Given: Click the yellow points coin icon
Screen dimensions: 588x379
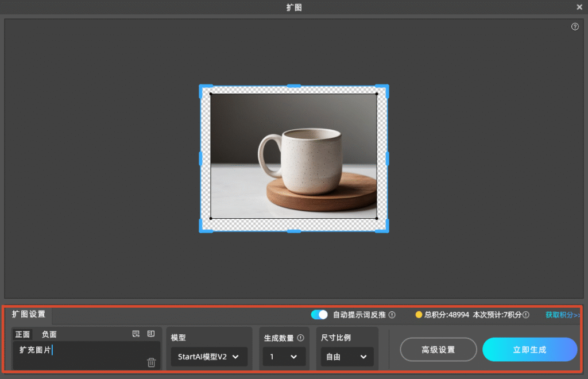Looking at the screenshot, I should (x=419, y=315).
